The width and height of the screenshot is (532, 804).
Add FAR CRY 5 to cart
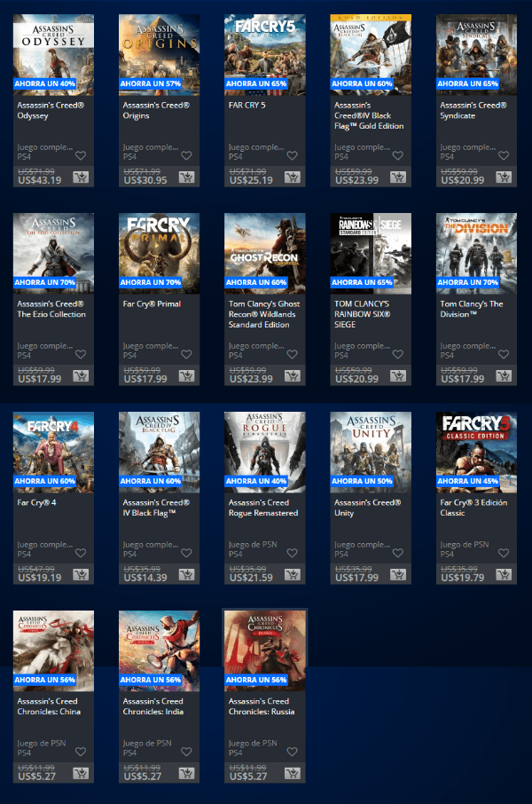(x=292, y=177)
